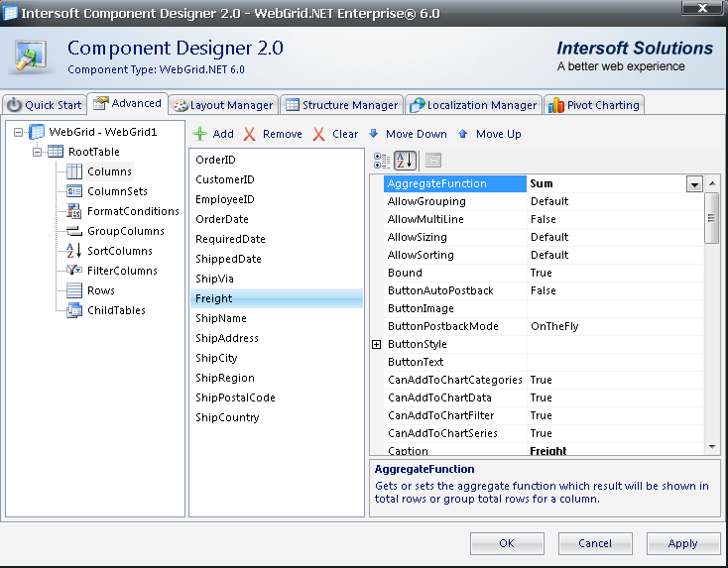Click the title bar application icon
This screenshot has width=728, height=568.
[x=10, y=13]
